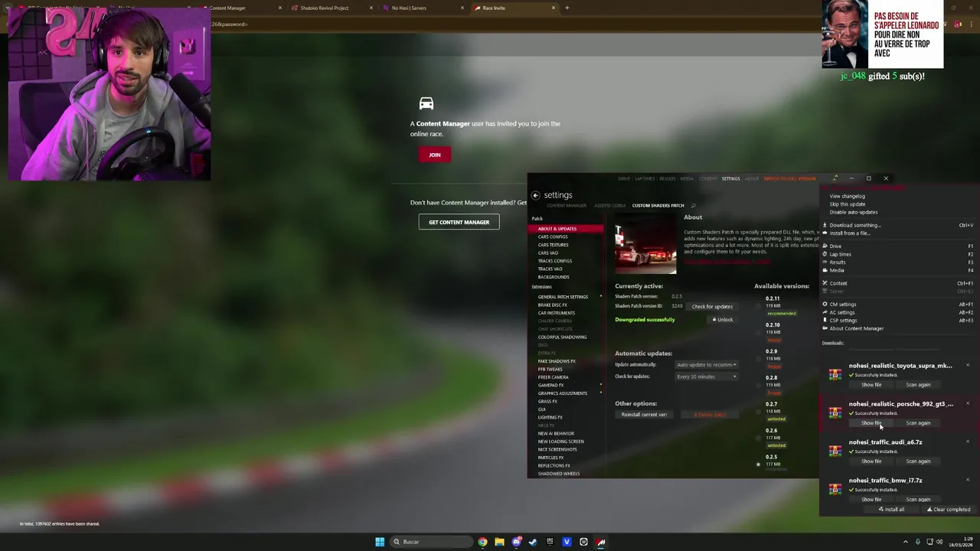Click the volume icon in system tray
The height and width of the screenshot is (551, 980).
coord(939,542)
